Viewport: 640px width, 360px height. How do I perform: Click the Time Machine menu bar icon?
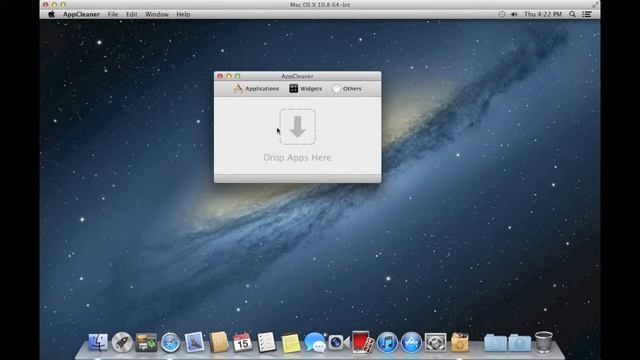[x=502, y=14]
